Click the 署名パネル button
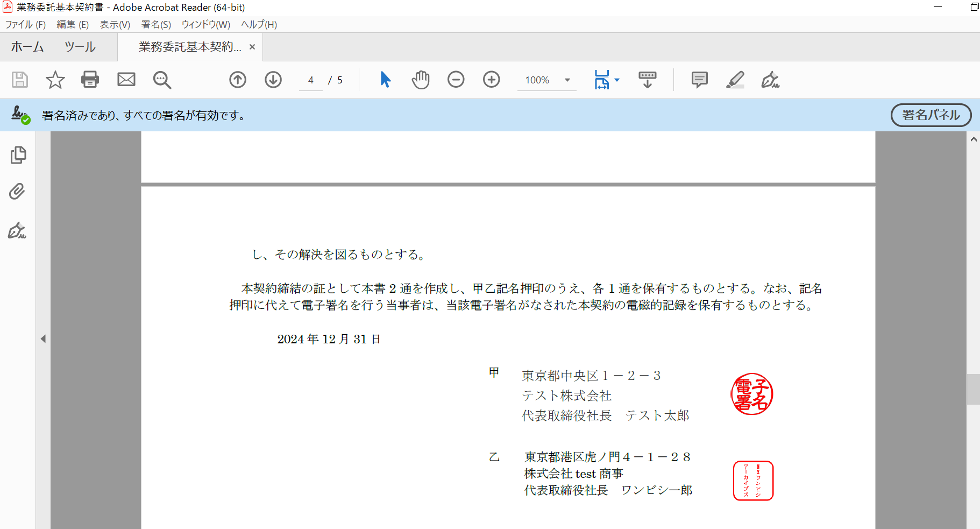This screenshot has height=529, width=980. 931,115
